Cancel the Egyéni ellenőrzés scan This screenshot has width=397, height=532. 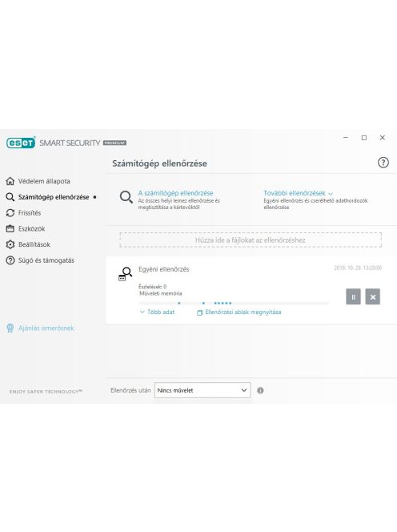click(373, 297)
